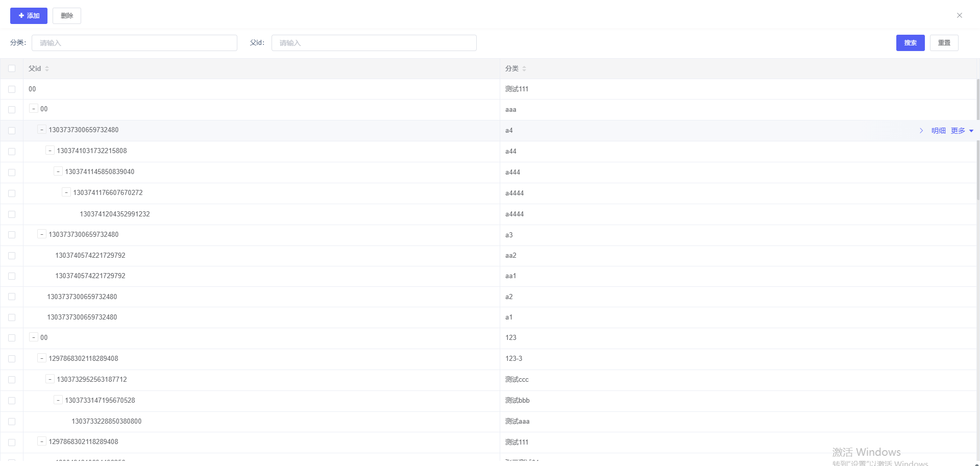Image resolution: width=980 pixels, height=466 pixels.
Task: Check the checkbox for row a2
Action: pos(12,297)
